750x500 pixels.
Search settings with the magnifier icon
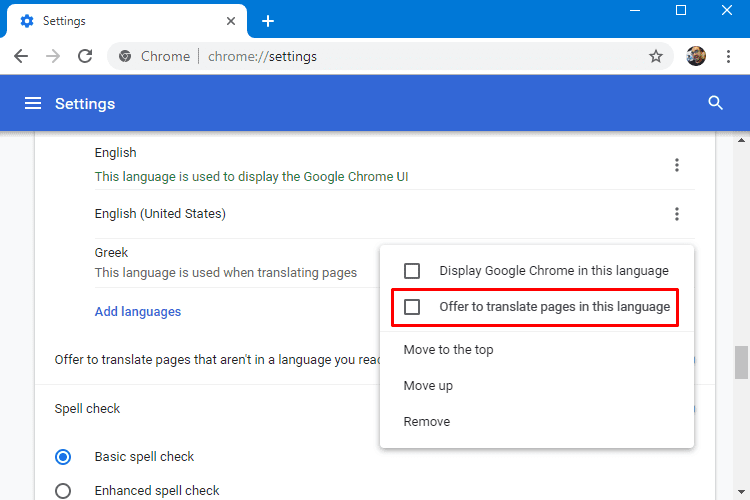tap(716, 103)
